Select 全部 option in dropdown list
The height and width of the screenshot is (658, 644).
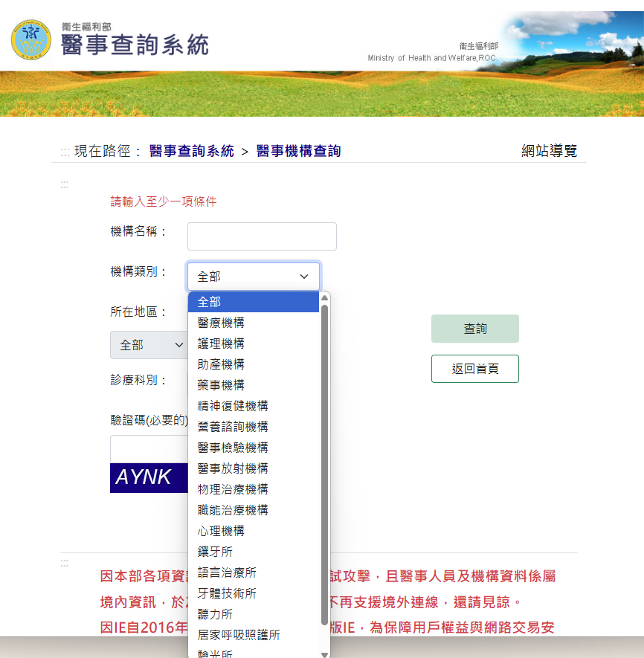[x=253, y=302]
